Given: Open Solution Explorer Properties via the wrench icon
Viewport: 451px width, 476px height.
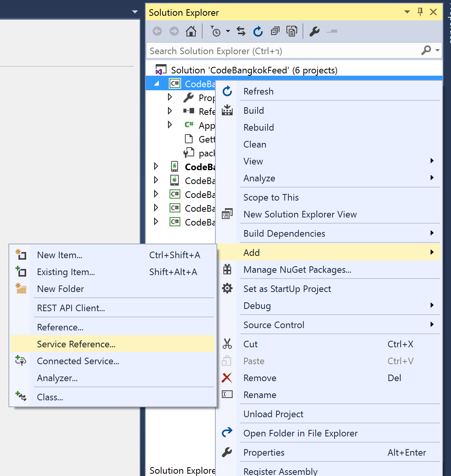Looking at the screenshot, I should point(314,31).
